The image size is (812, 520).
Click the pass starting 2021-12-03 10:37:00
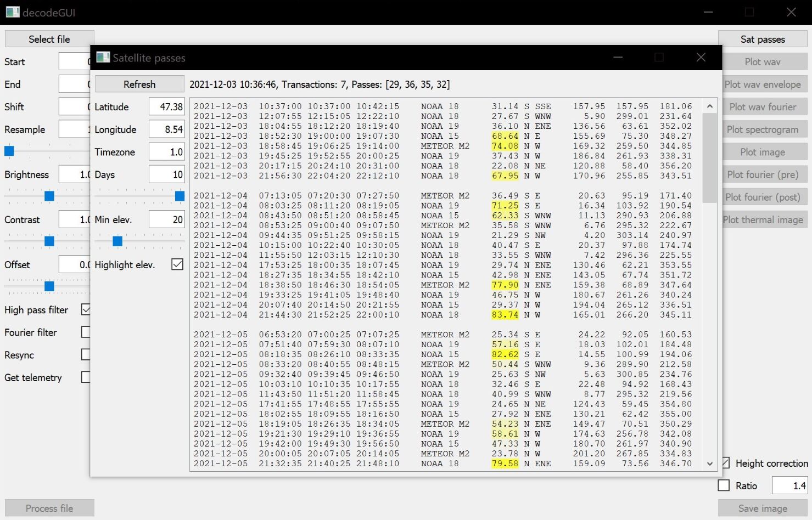click(x=443, y=106)
